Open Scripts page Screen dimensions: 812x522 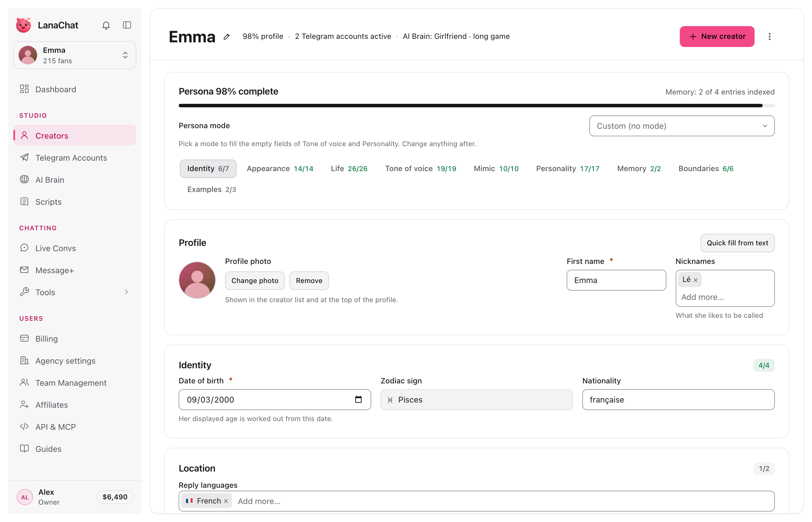pos(75,202)
